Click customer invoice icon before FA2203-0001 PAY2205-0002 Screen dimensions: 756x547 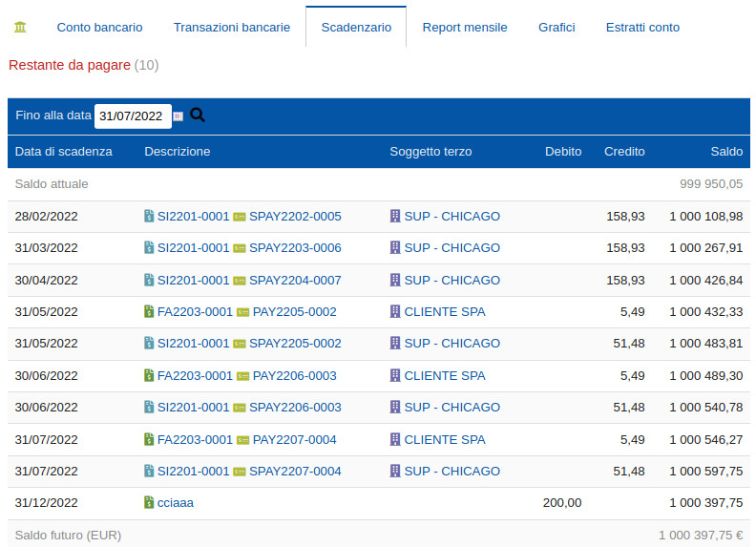149,312
